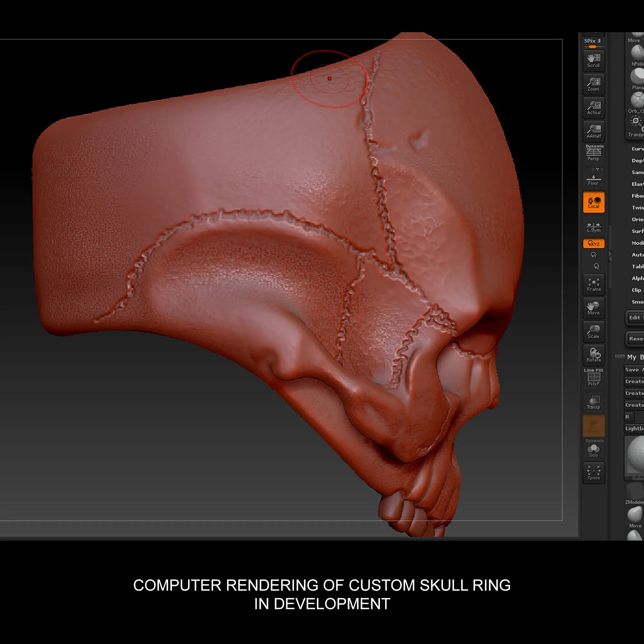The width and height of the screenshot is (644, 644).
Task: Select the Scroll tool
Action: click(x=593, y=61)
